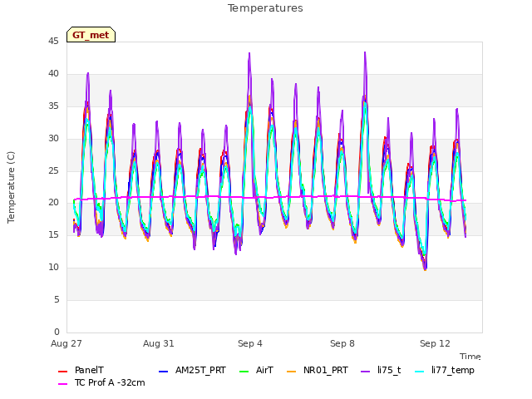Click the 40 y-axis tick label
Screen dimensions: 532x399
point(53,74)
